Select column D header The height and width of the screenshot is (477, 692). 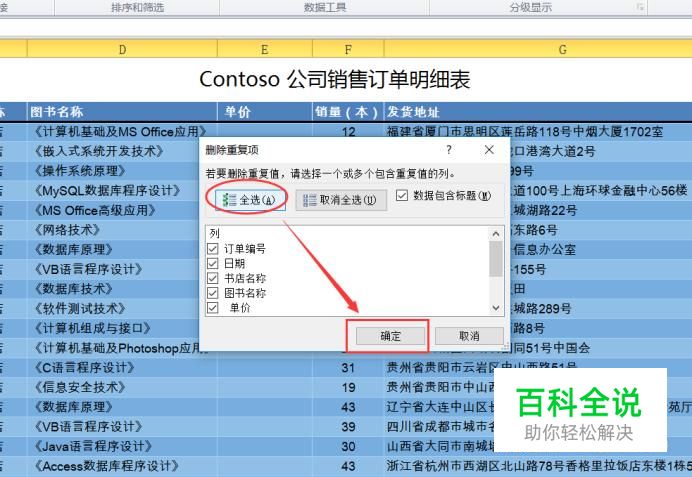click(122, 49)
